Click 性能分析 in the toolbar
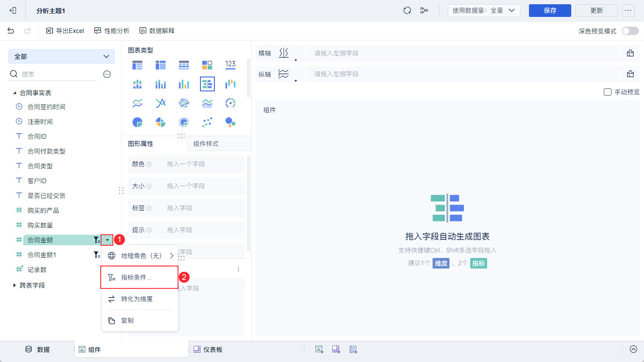 pos(112,30)
